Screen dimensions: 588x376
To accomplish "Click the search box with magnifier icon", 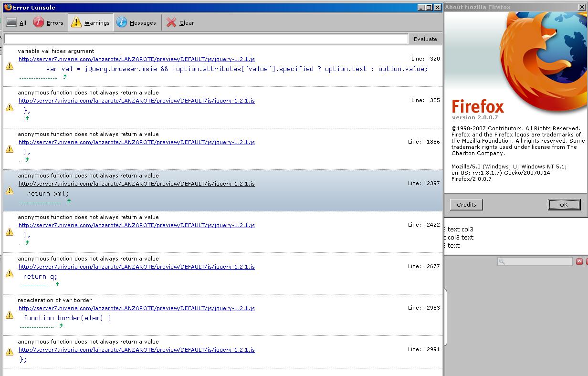I will [535, 261].
